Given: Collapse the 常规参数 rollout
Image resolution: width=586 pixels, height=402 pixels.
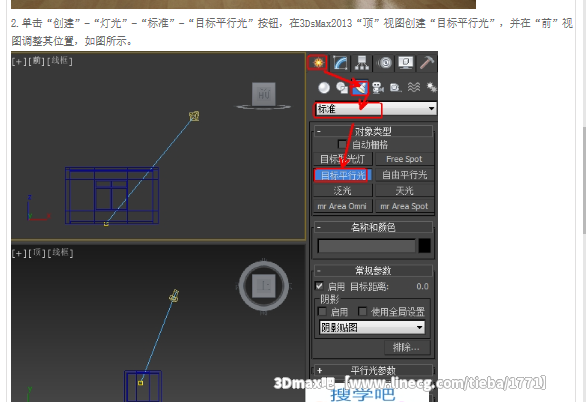Looking at the screenshot, I should point(373,270).
